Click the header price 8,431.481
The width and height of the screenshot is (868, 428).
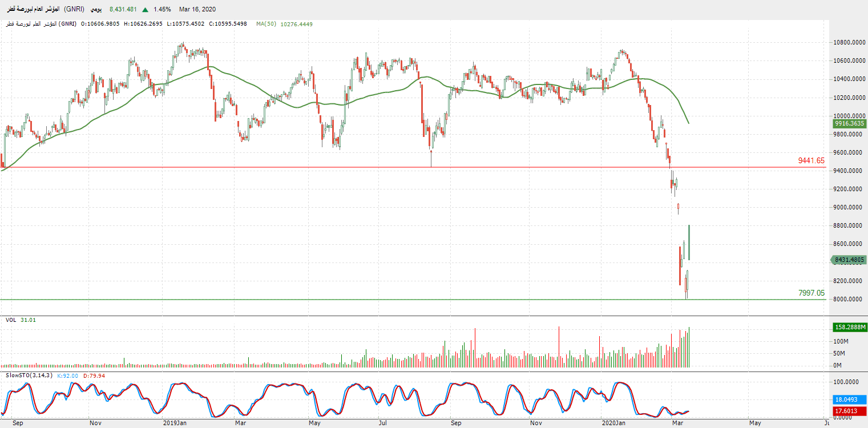(x=124, y=9)
